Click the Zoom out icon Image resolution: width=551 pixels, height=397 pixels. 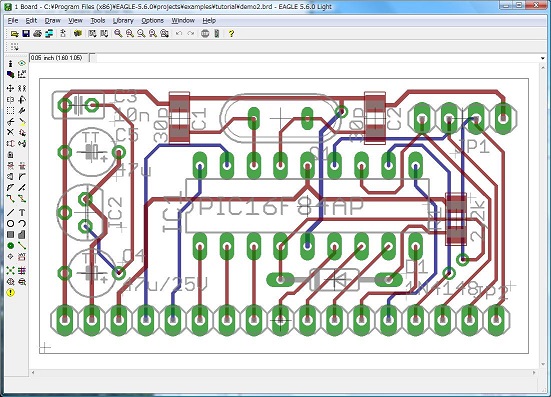coord(141,34)
